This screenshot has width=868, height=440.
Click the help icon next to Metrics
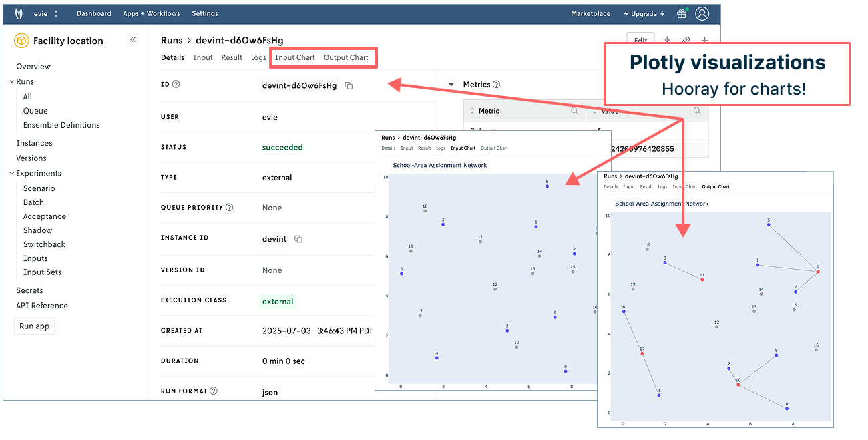click(x=496, y=85)
